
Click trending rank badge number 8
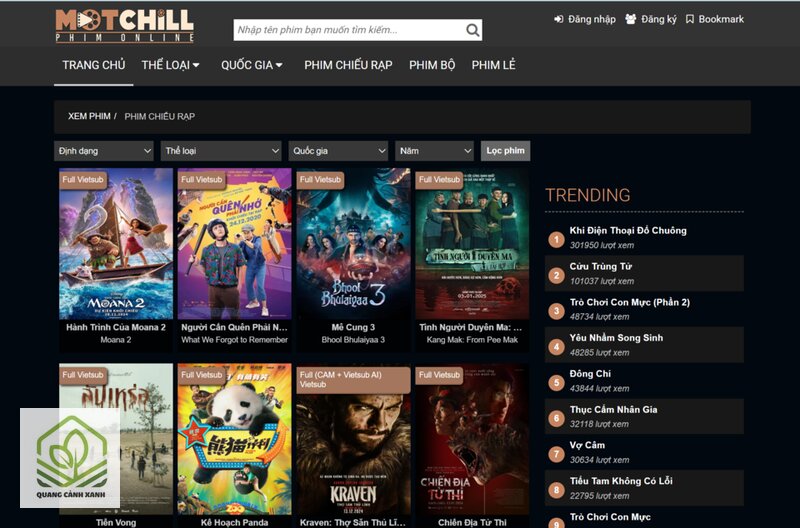coord(556,490)
